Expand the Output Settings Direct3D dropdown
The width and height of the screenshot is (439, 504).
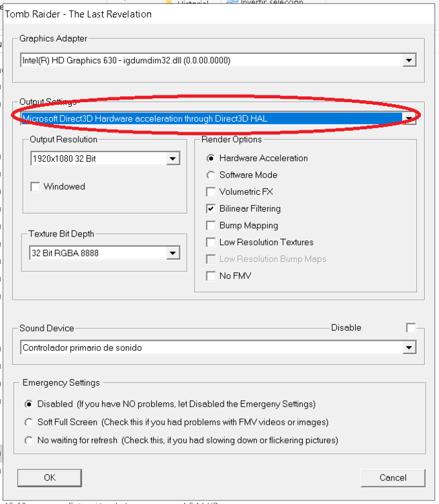[x=409, y=119]
